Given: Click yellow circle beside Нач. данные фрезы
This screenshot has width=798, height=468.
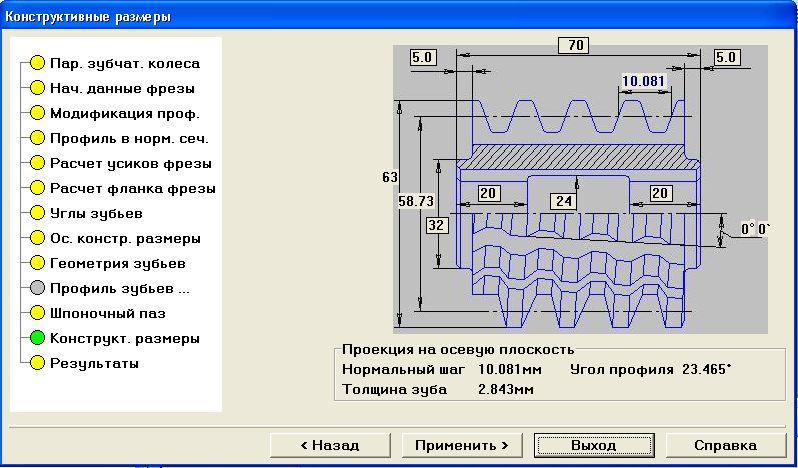Looking at the screenshot, I should click(x=37, y=89).
